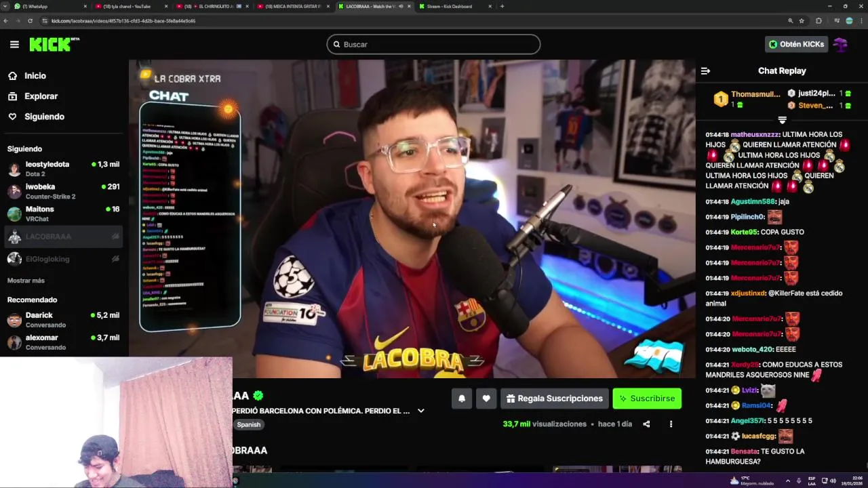Open the user profile avatar top right
The image size is (868, 488).
coord(841,44)
